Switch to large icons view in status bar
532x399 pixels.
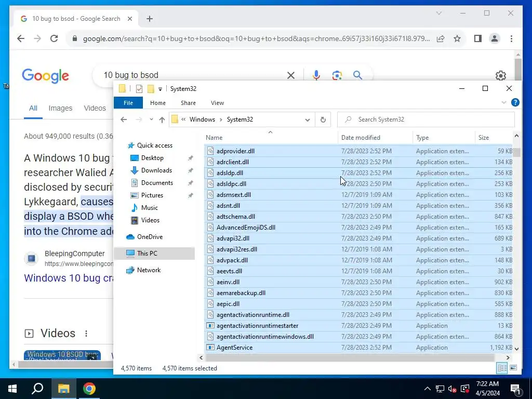[513, 368]
